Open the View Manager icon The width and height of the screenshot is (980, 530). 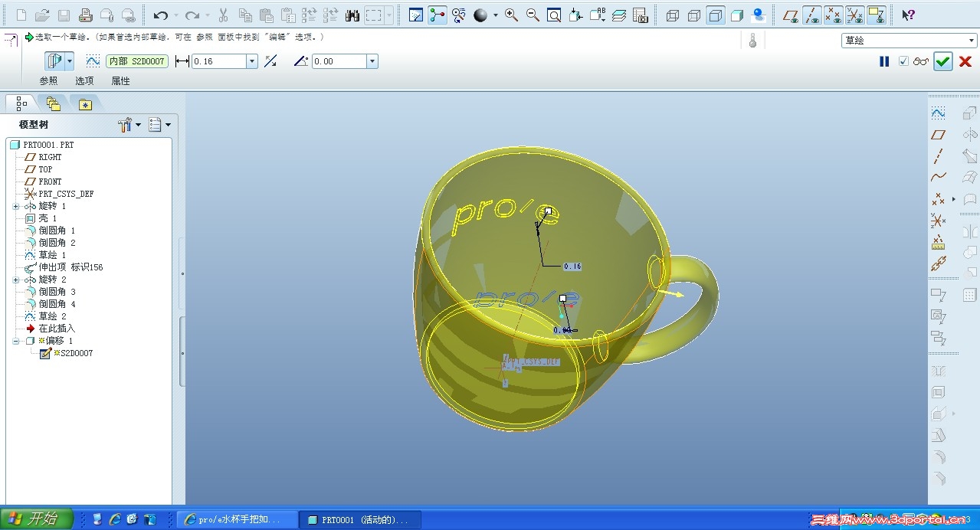[x=641, y=15]
